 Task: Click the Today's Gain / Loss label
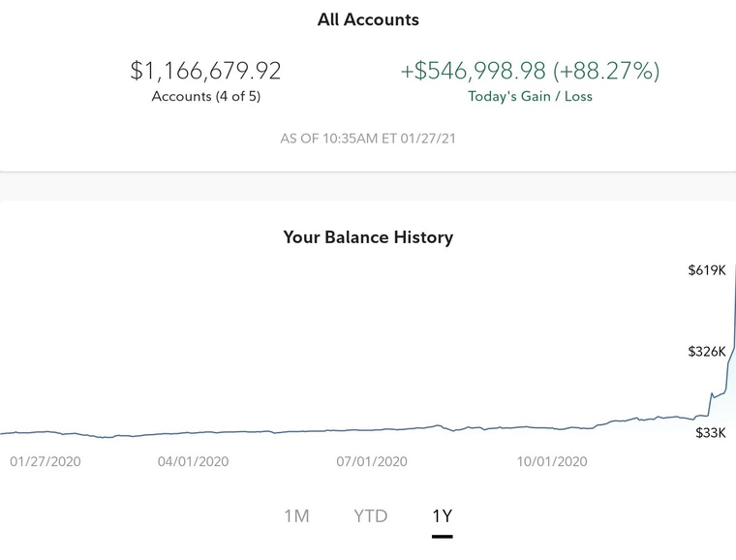coord(530,96)
